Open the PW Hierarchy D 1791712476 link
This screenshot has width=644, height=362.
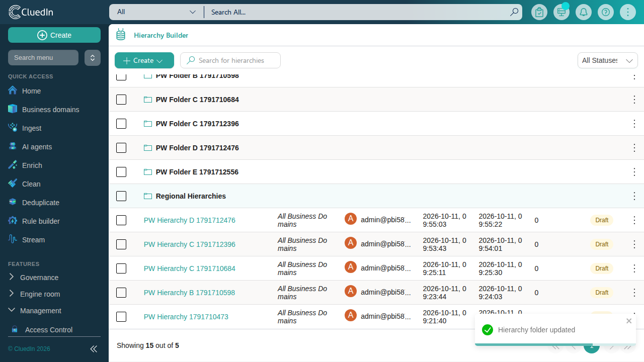[x=190, y=220]
